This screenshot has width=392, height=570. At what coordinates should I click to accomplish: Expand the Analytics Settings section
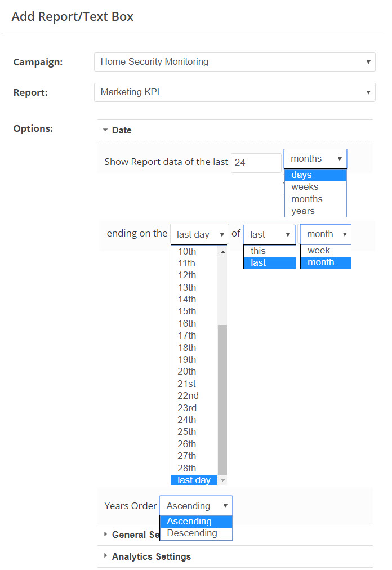point(151,556)
